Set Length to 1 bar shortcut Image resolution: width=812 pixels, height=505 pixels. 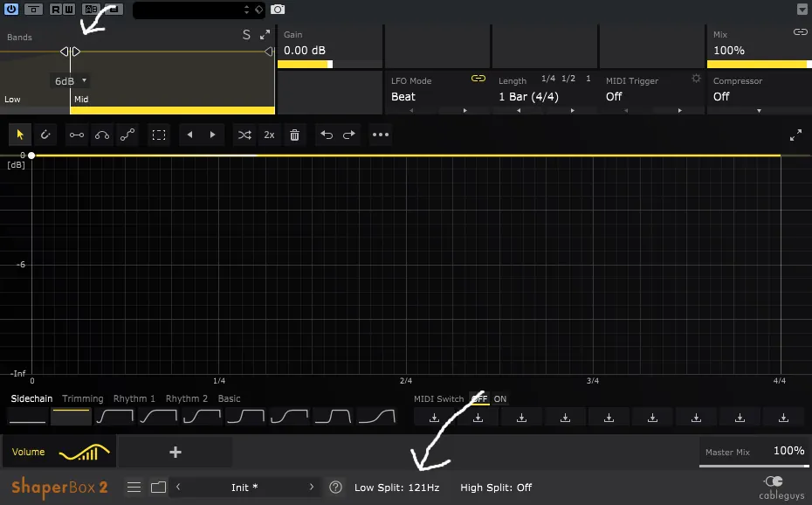point(588,79)
